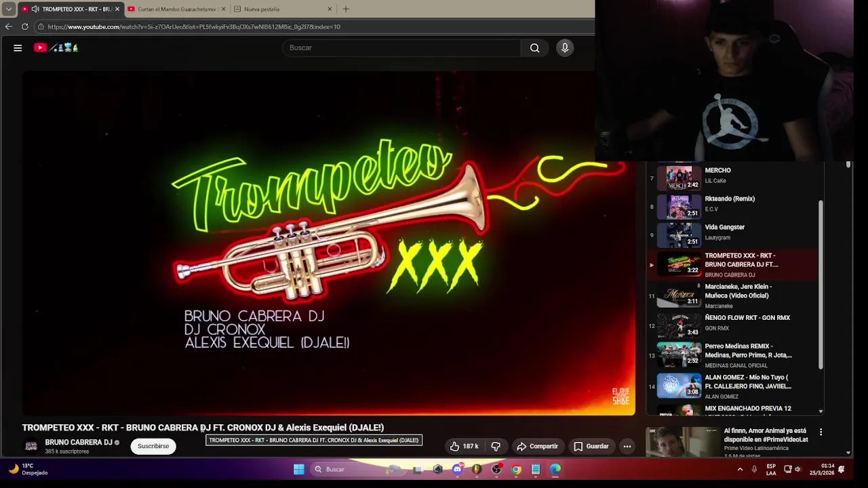Open ESP LAA language selector
This screenshot has height=488, width=868.
point(771,469)
